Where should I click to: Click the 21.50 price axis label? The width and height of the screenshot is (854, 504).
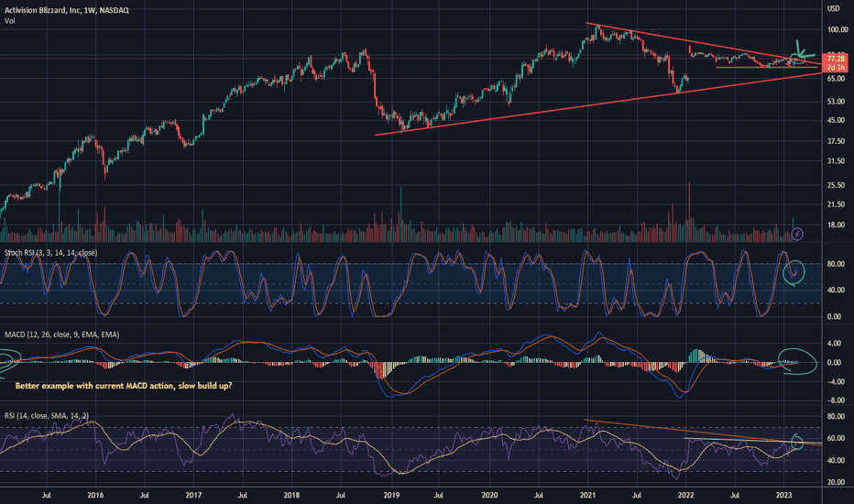[x=836, y=204]
